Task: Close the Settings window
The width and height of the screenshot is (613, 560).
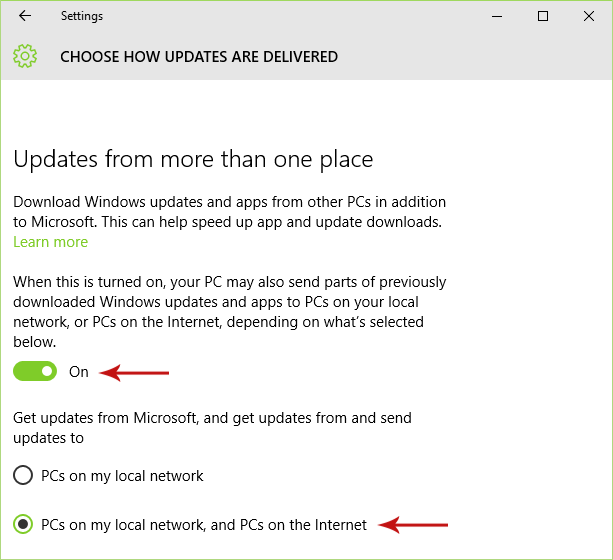Action: pos(588,16)
